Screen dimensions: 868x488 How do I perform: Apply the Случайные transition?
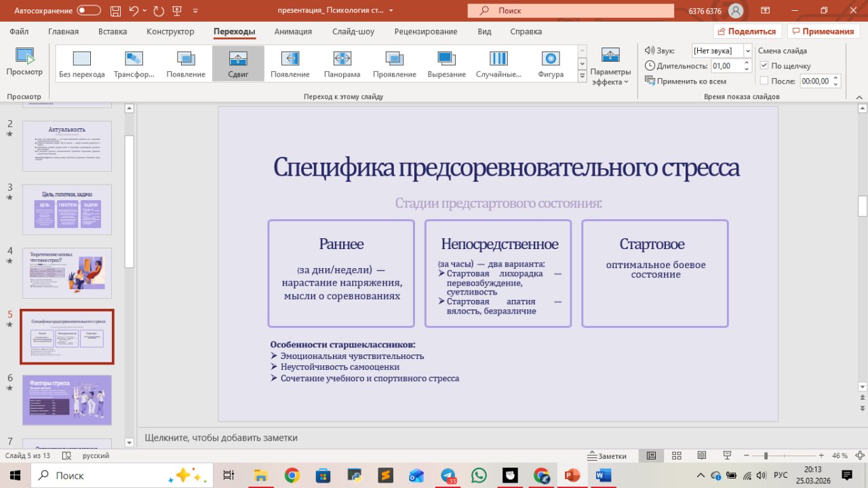[498, 64]
